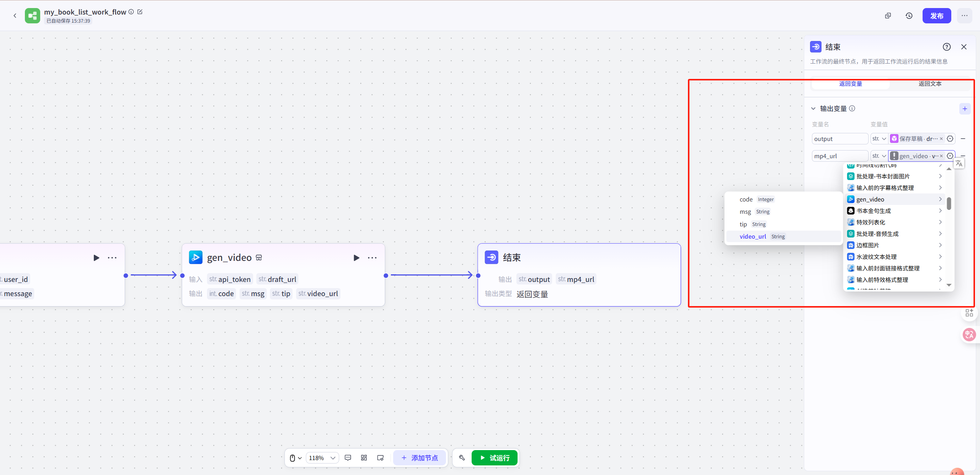
Task: Click the mp4_url variable name field
Action: click(x=840, y=156)
